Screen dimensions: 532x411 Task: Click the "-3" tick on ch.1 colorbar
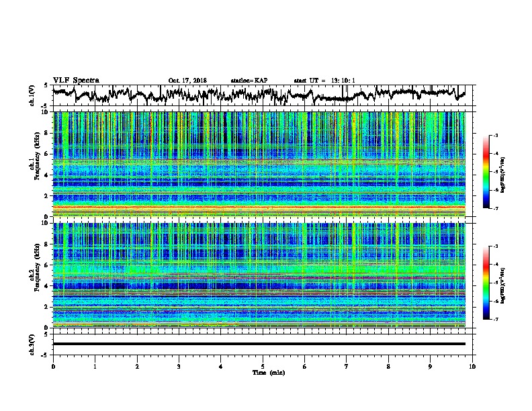496,136
